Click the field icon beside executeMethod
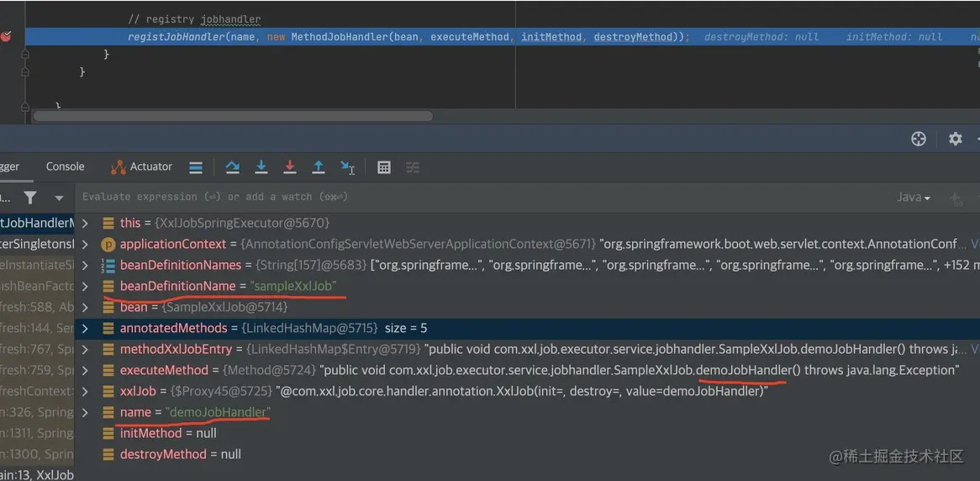The width and height of the screenshot is (980, 481). coord(108,370)
